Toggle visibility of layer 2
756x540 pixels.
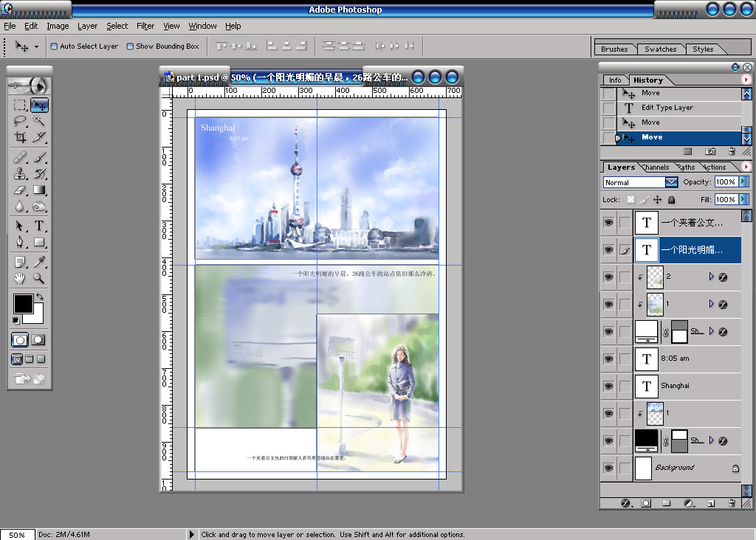(x=608, y=277)
